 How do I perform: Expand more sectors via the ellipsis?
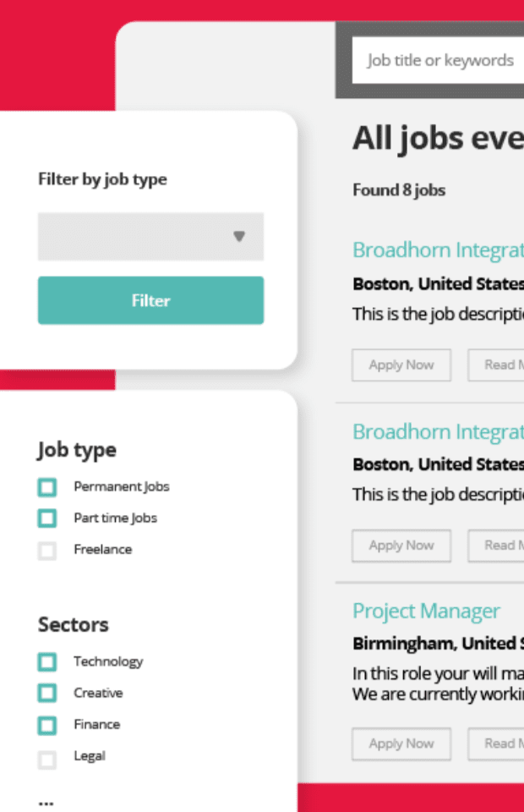pos(46,800)
